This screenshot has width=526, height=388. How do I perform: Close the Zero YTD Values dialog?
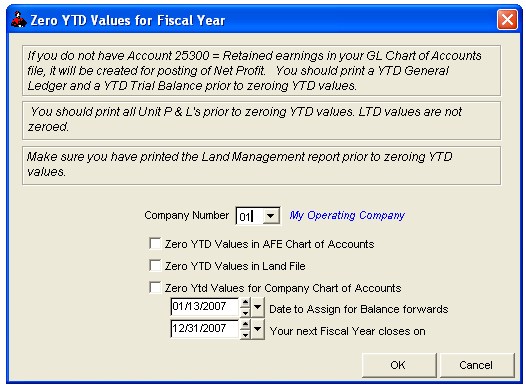(507, 19)
